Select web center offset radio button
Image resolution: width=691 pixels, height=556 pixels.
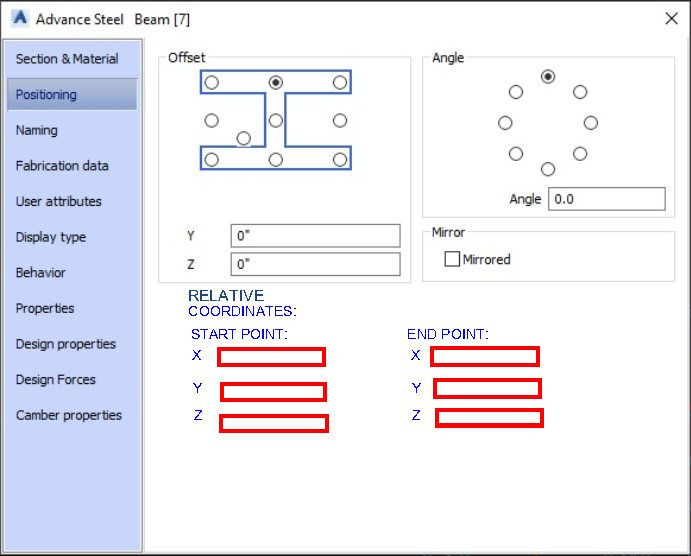[276, 120]
